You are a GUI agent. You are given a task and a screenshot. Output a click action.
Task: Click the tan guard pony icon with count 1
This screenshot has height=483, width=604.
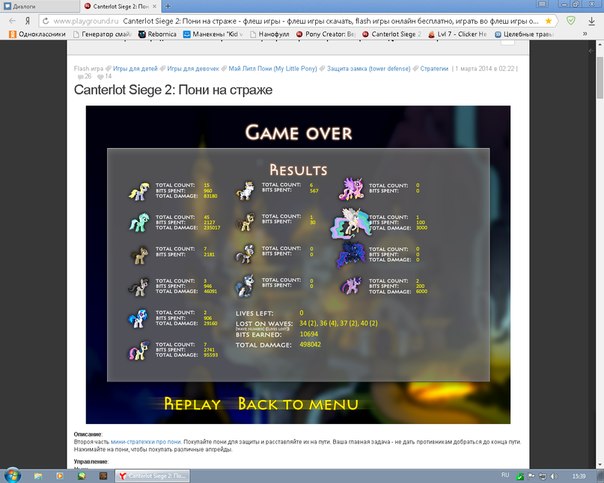(245, 222)
